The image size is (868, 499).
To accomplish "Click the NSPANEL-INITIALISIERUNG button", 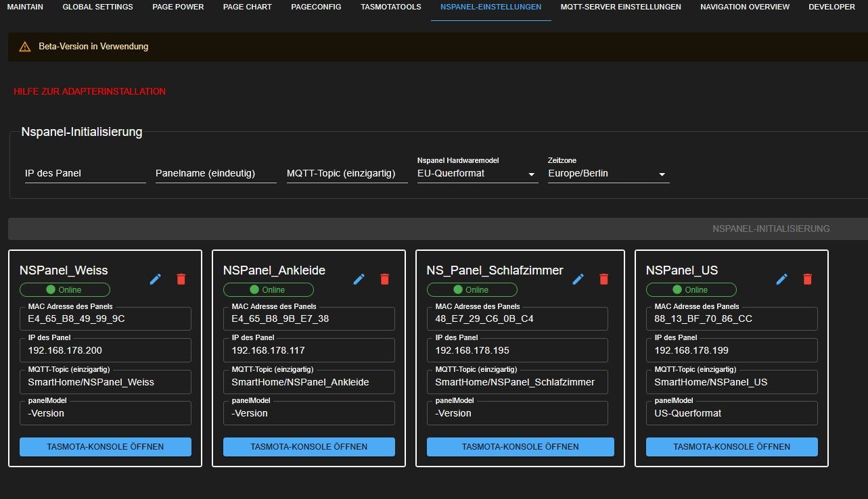I will coord(771,229).
